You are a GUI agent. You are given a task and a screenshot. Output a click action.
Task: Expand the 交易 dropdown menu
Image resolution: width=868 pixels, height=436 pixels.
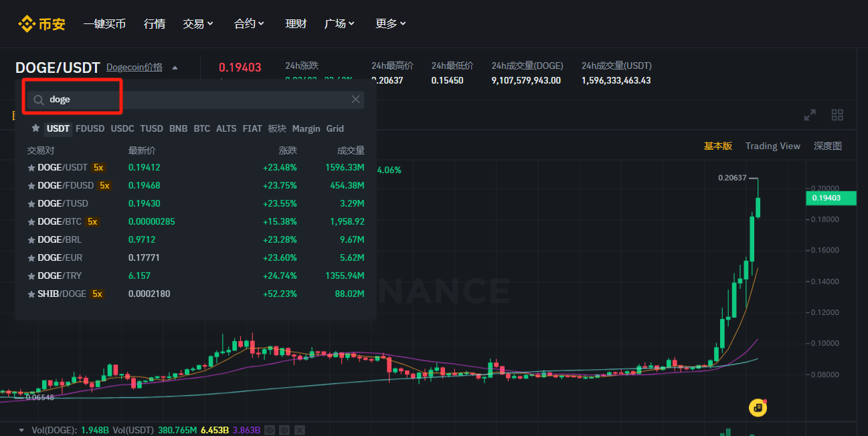coord(198,23)
